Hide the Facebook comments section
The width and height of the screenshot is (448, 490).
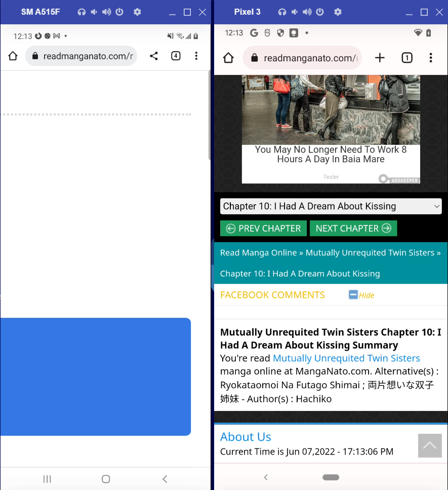361,295
